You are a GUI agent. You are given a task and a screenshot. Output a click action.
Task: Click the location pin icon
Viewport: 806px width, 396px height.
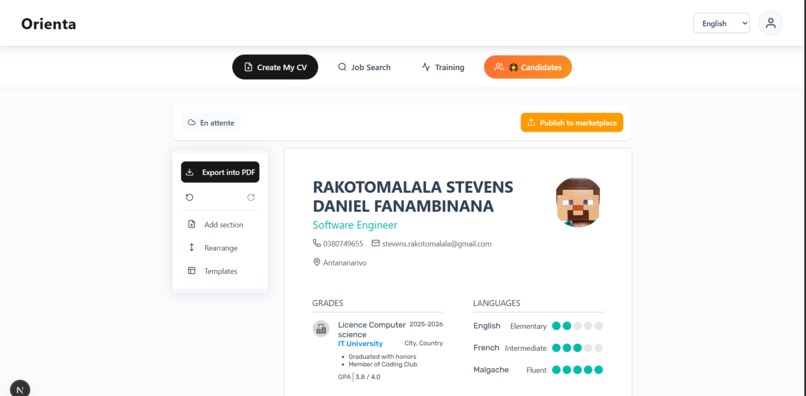[x=317, y=262]
